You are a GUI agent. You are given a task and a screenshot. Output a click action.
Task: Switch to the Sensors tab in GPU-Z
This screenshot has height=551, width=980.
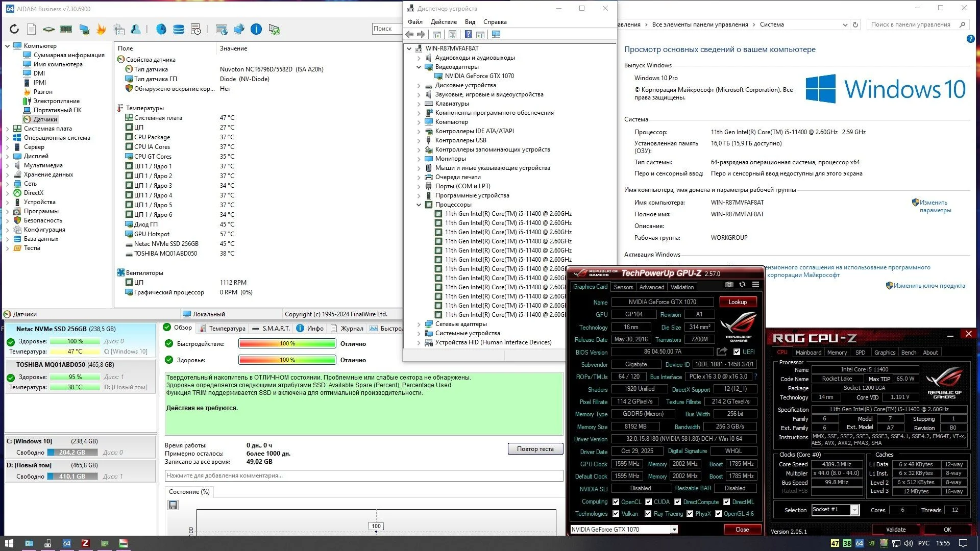[x=623, y=287]
